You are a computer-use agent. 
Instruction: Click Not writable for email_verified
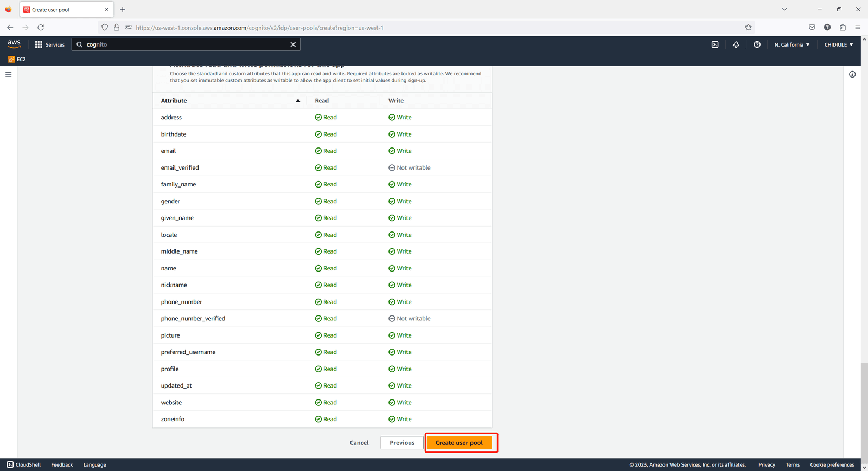point(410,168)
